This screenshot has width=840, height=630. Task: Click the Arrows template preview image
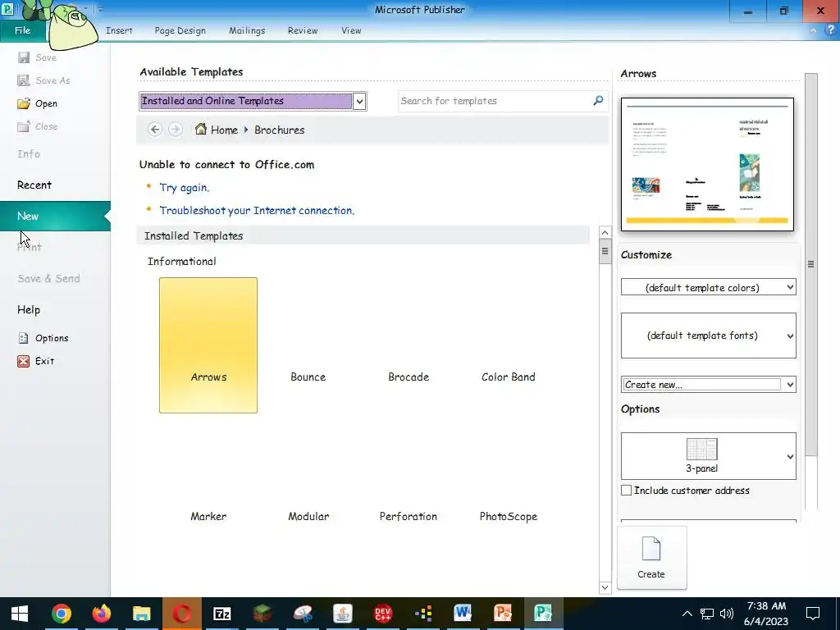707,164
